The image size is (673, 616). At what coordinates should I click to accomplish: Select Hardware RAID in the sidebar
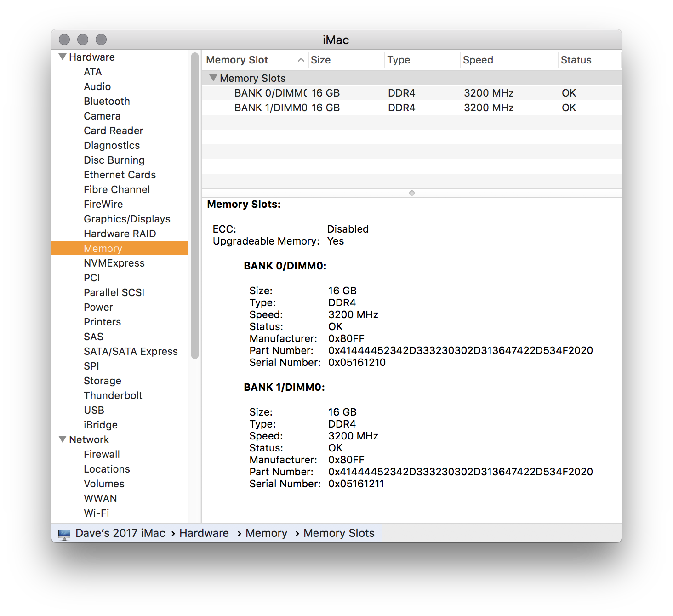(x=120, y=234)
